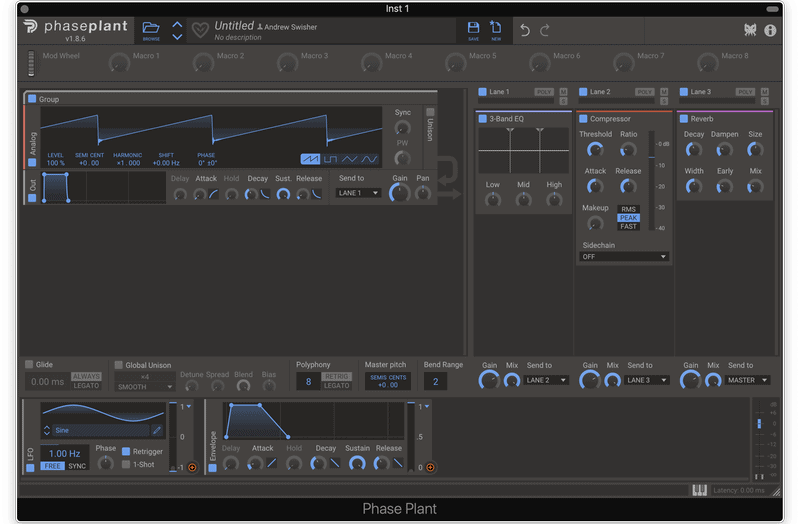Viewport: 800px width, 524px height.
Task: Open Global Unison SMOOTH mode dropdown
Action: [x=145, y=387]
